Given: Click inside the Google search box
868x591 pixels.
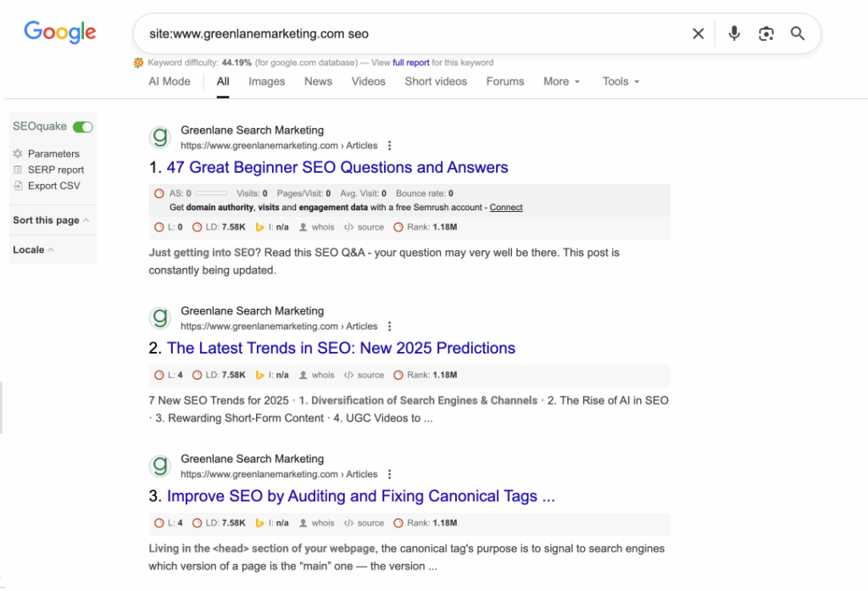Looking at the screenshot, I should point(407,34).
